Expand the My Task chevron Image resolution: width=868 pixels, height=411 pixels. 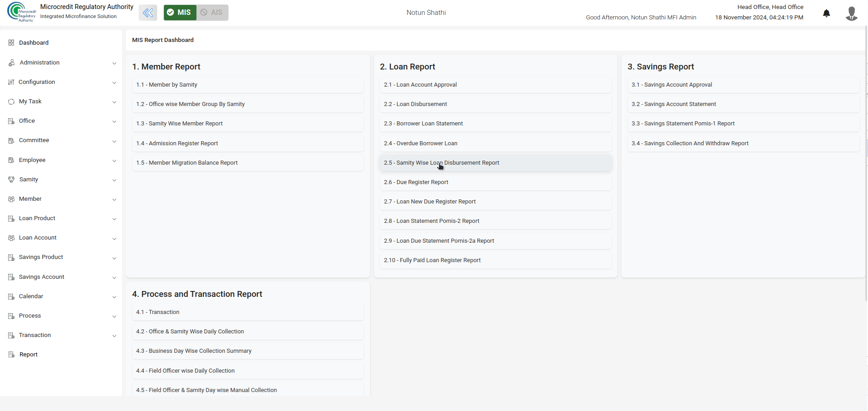(x=114, y=102)
